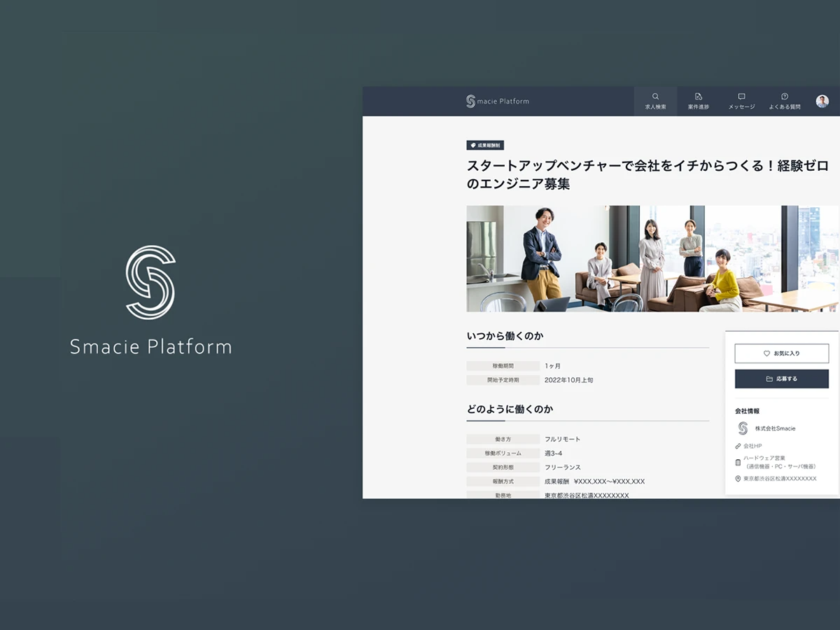Viewport: 840px width, 630px height.
Task: Open the 会社HP link
Action: tap(752, 446)
